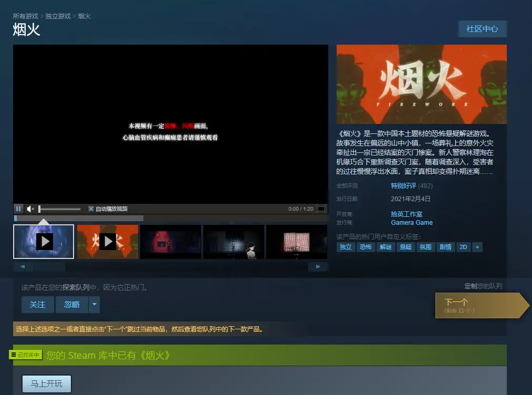Click the 已在库中 library badge

pyautogui.click(x=25, y=355)
